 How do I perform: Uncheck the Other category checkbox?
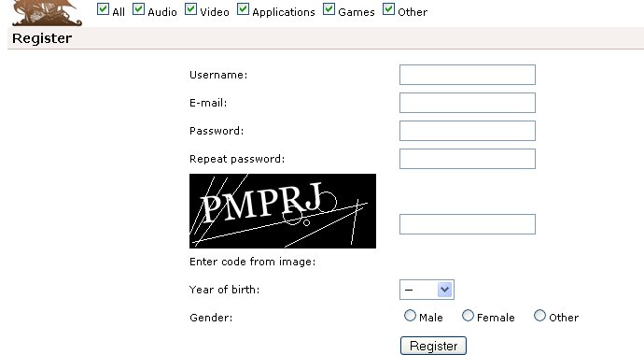(x=388, y=9)
